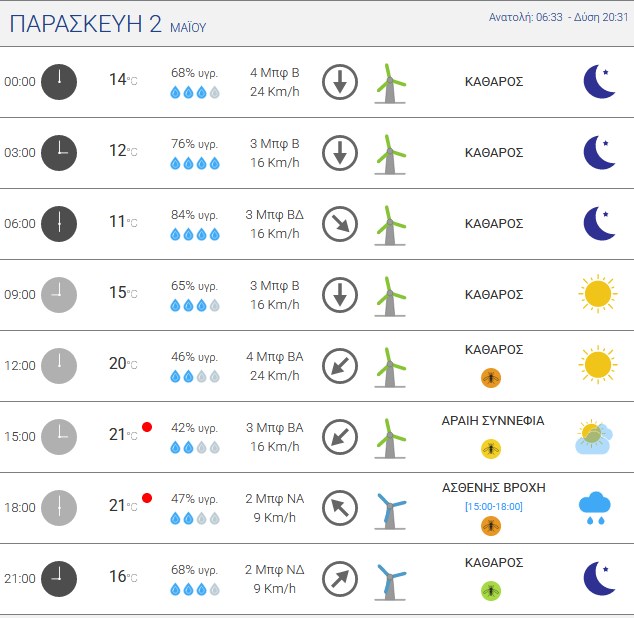Click the green mosquito icon at 21:00
This screenshot has width=634, height=618.
(x=491, y=591)
